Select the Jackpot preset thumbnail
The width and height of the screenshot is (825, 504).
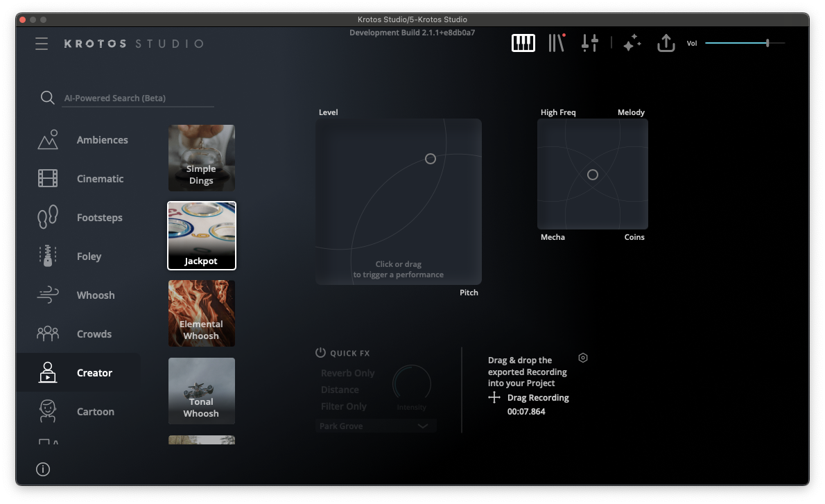[x=202, y=236]
